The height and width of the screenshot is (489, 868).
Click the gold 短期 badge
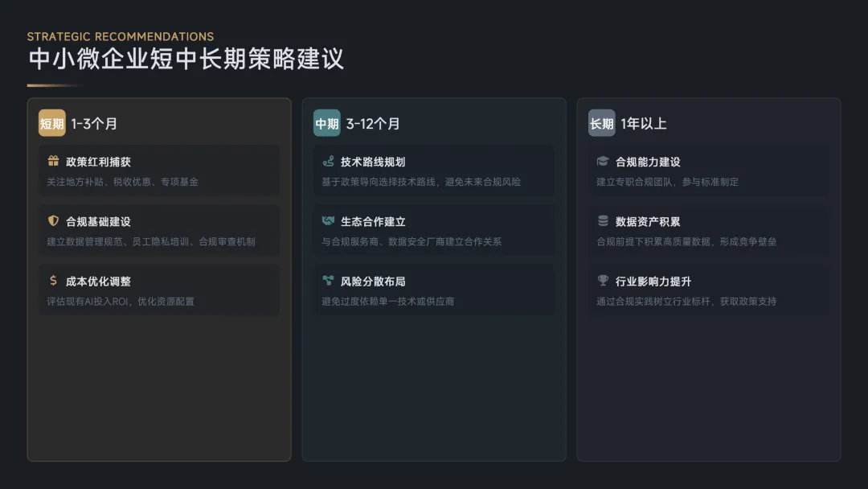(x=52, y=123)
